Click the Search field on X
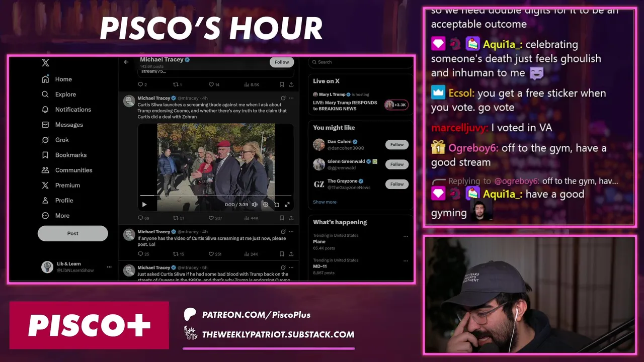This screenshot has height=362, width=644. tap(360, 62)
